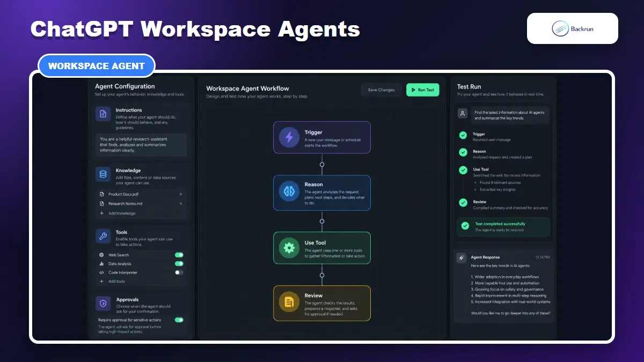This screenshot has width=644, height=362.
Task: Click the brain icon in Reason node
Action: pyautogui.click(x=289, y=191)
